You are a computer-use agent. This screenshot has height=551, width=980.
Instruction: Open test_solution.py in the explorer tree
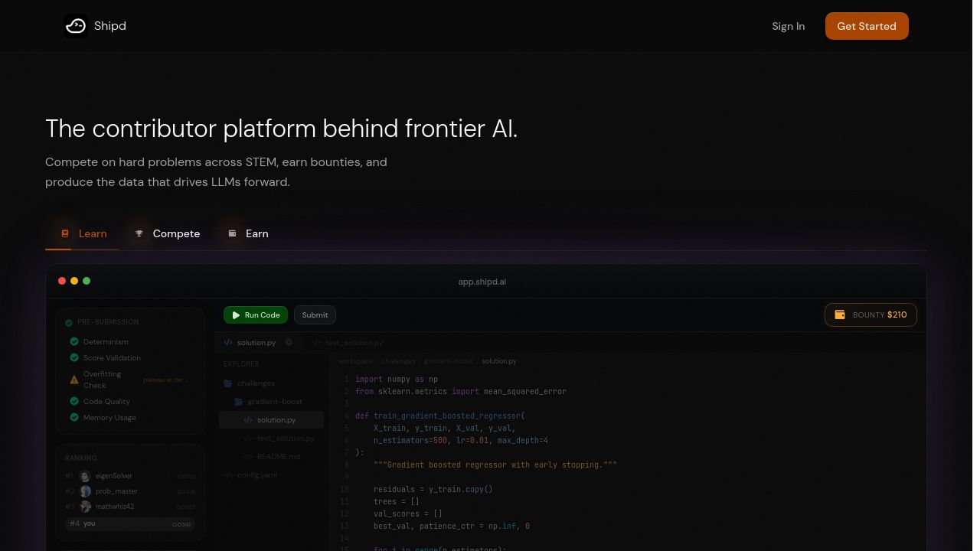pyautogui.click(x=279, y=439)
